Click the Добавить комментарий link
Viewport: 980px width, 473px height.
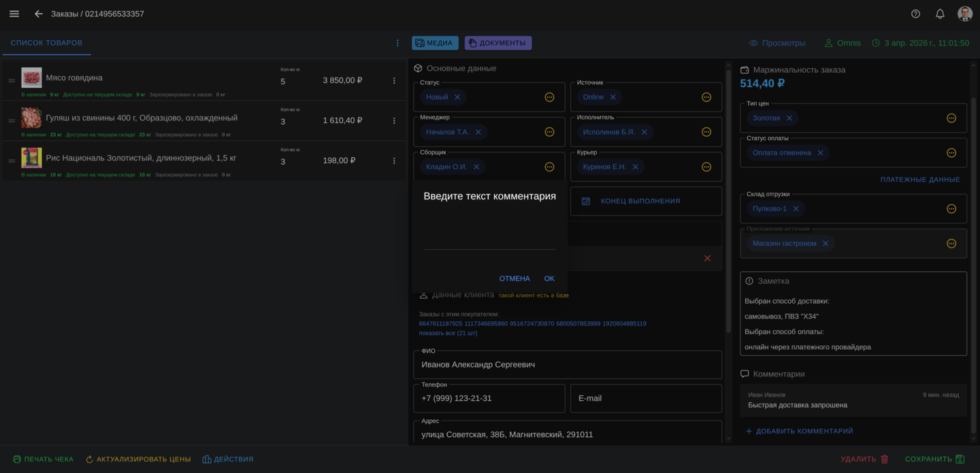pos(799,431)
